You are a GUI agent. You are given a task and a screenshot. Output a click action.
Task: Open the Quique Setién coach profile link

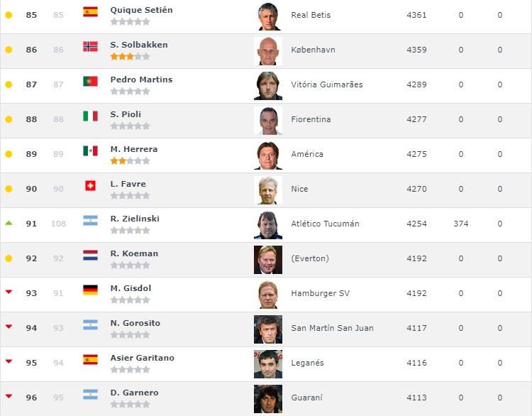point(141,10)
